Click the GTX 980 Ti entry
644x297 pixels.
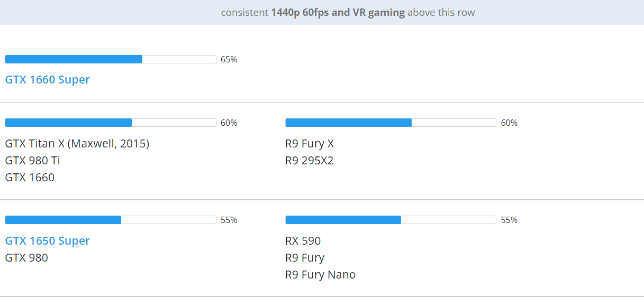click(x=32, y=161)
